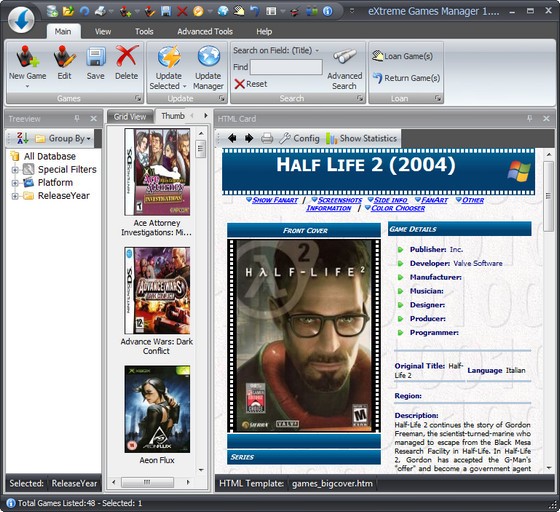
Task: Click the Other link in card header
Action: 473,200
